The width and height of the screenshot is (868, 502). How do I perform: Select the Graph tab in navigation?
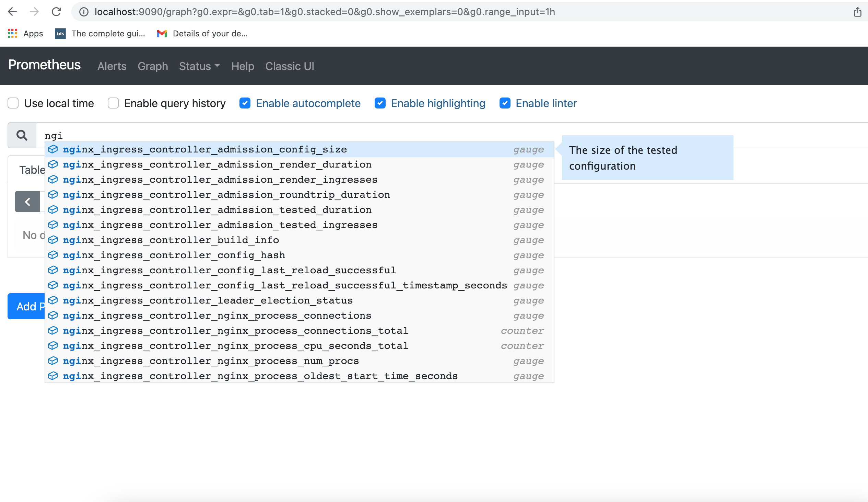pyautogui.click(x=152, y=66)
